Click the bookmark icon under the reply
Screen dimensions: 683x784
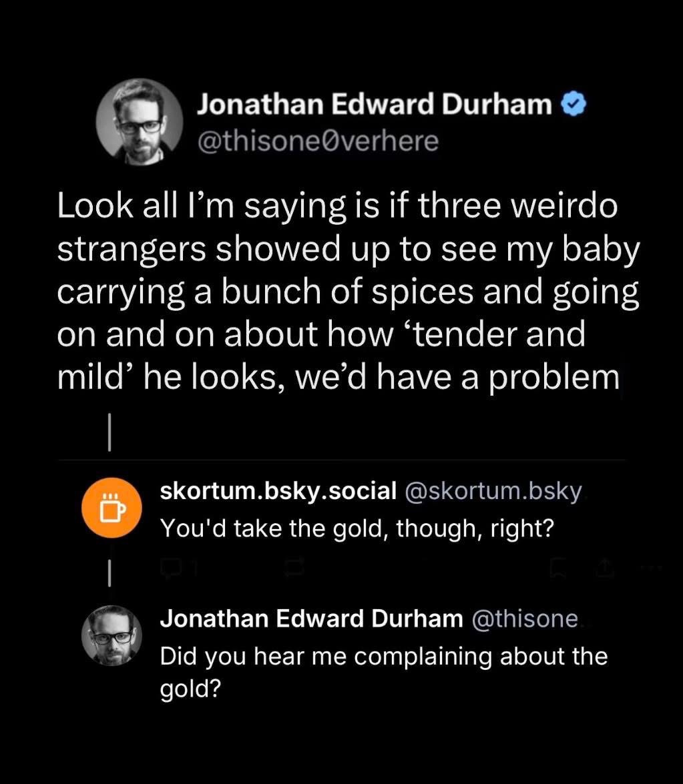pos(557,568)
